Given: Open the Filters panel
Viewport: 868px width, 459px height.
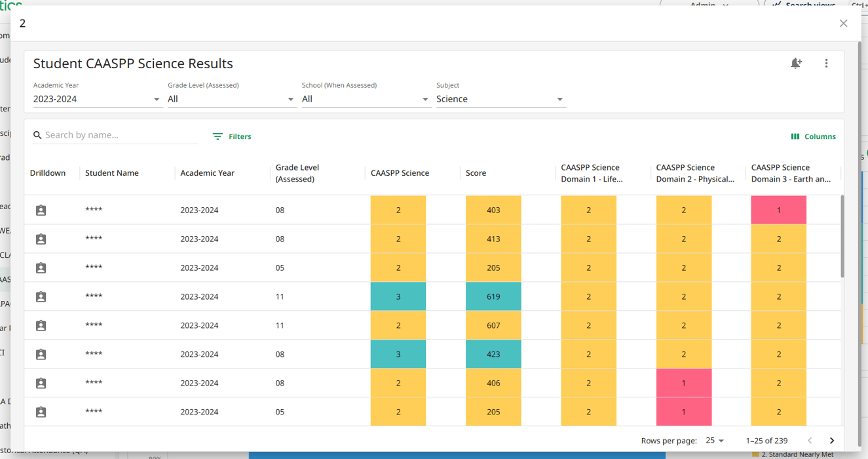Looking at the screenshot, I should pos(232,136).
